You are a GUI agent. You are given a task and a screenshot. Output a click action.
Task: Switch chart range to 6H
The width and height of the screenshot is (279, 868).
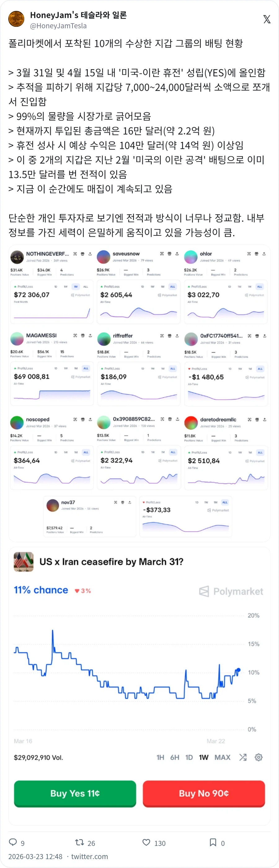pos(175,758)
